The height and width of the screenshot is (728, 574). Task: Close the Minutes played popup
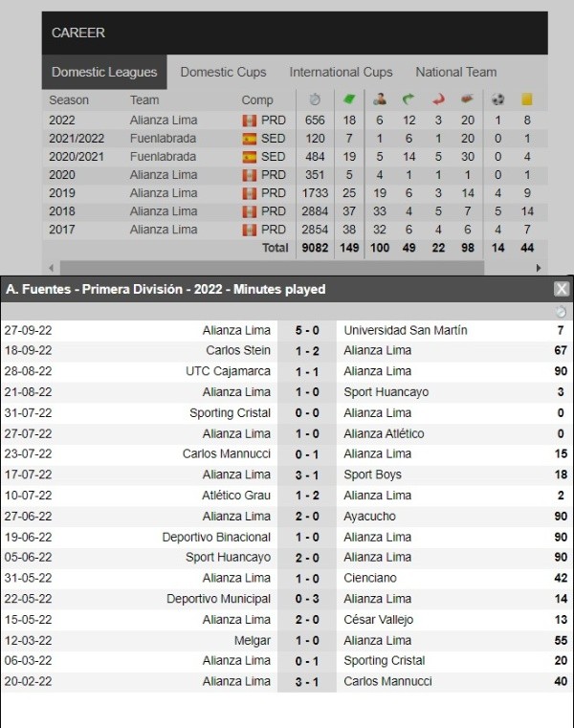562,289
